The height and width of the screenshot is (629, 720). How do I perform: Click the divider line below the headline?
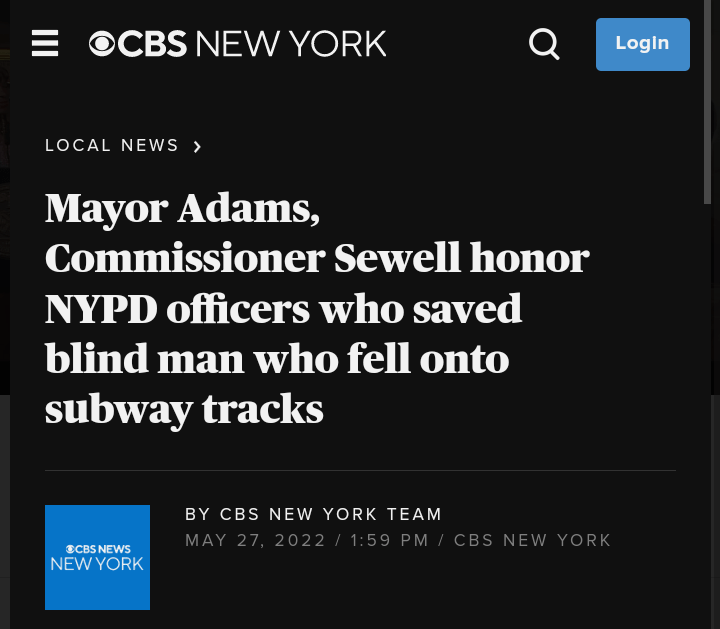(x=360, y=470)
